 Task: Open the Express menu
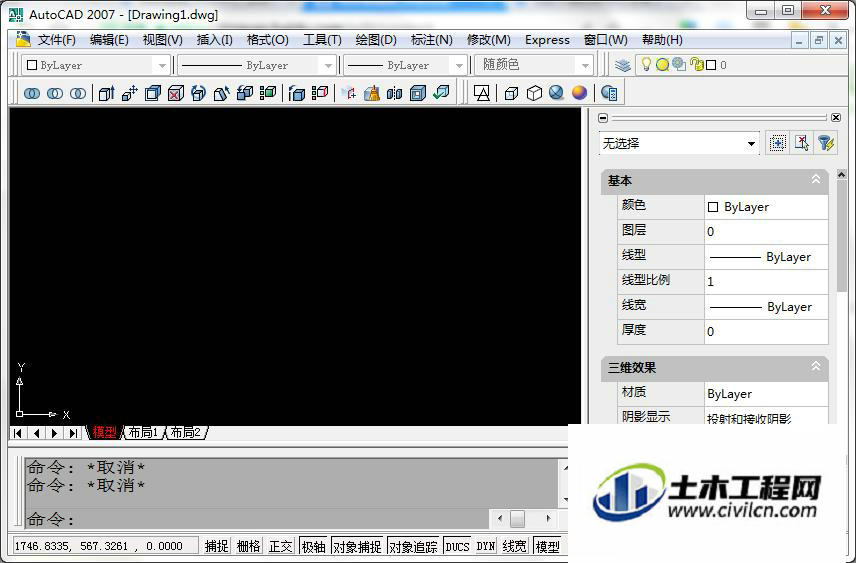click(547, 40)
